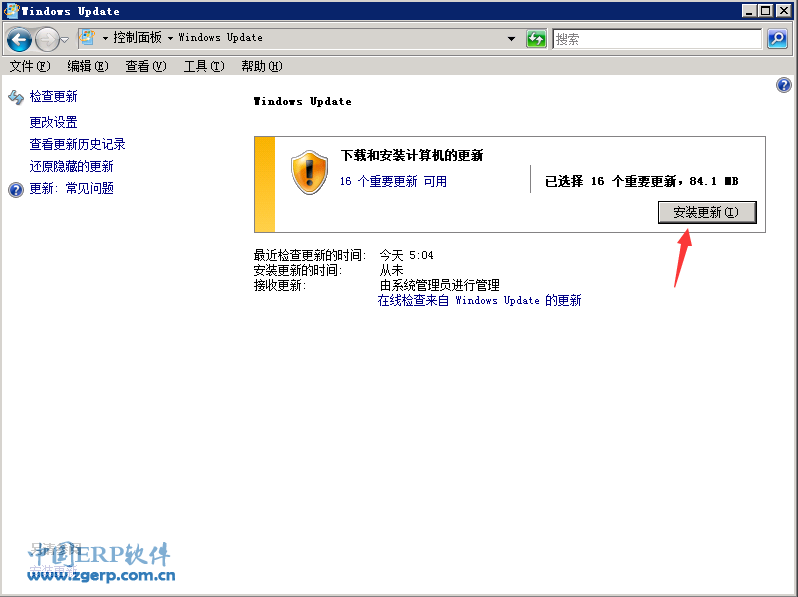Image resolution: width=798 pixels, height=597 pixels.
Task: Open 更改设置 in the sidebar
Action: [x=53, y=122]
